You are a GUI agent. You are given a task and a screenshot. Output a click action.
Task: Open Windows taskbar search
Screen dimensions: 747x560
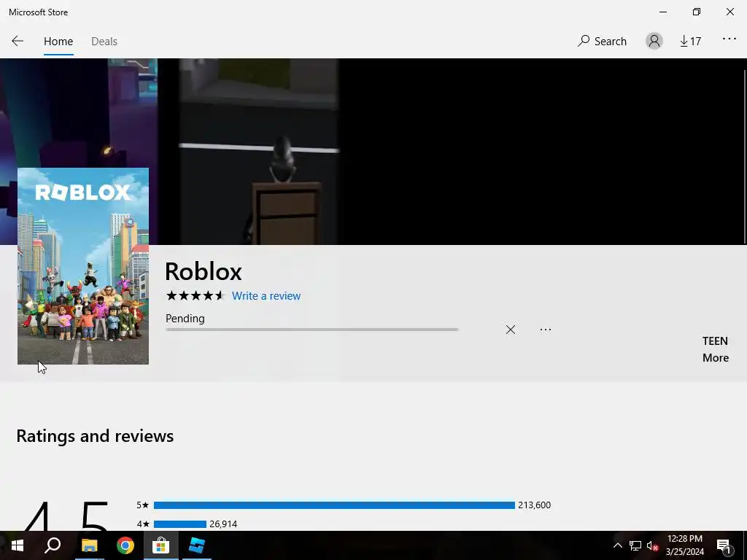coord(53,545)
